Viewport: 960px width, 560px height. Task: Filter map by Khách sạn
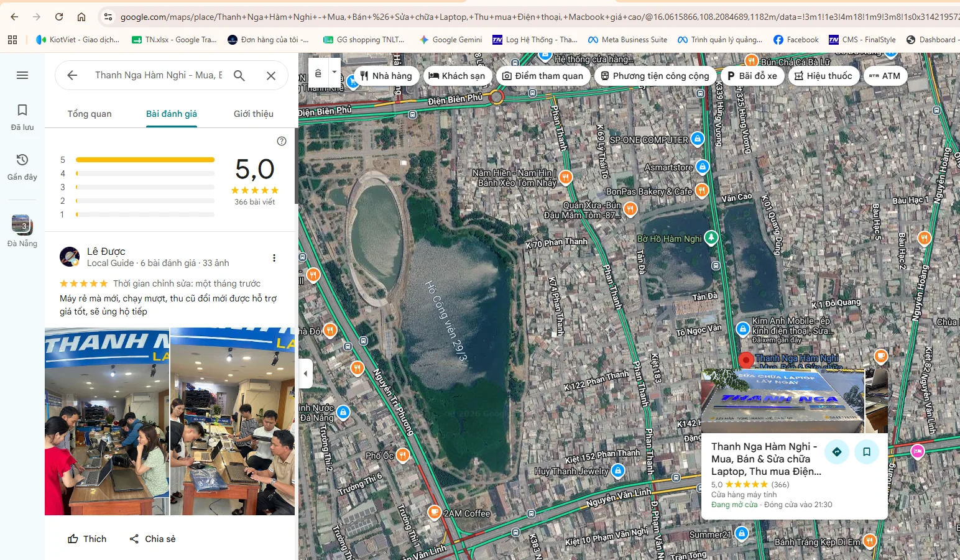click(458, 76)
